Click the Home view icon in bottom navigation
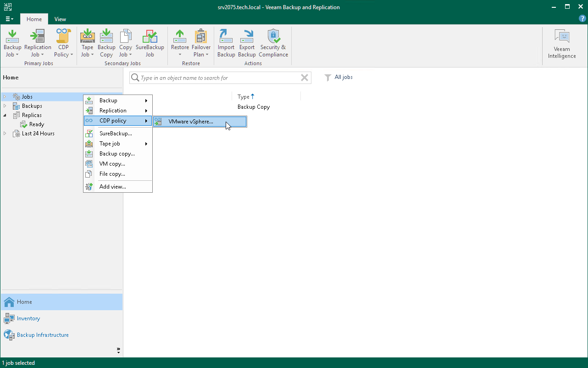588x368 pixels. pyautogui.click(x=9, y=302)
